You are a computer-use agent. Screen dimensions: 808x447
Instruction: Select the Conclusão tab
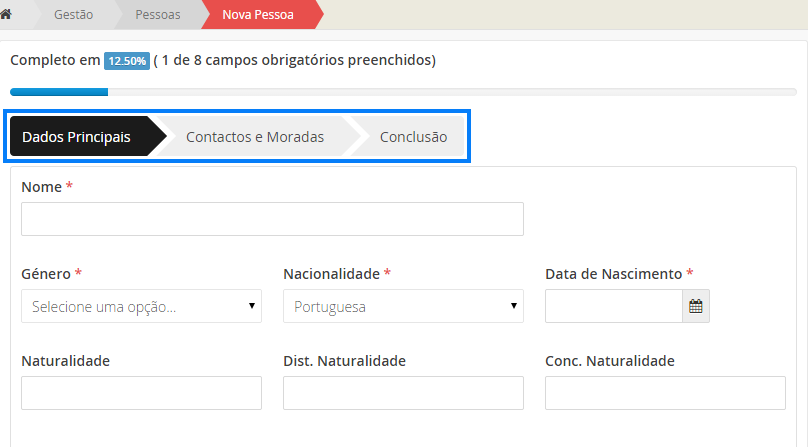(412, 137)
